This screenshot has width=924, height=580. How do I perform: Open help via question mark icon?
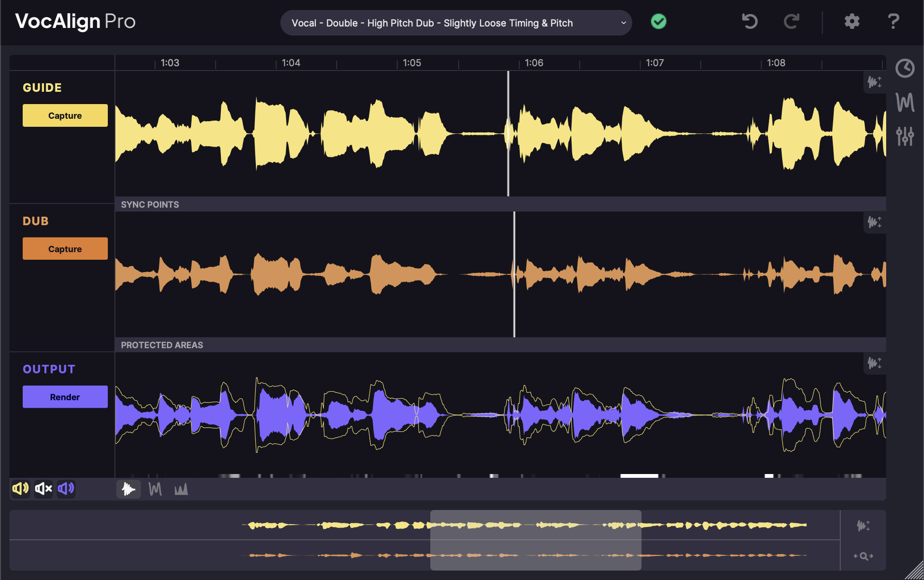pyautogui.click(x=893, y=22)
